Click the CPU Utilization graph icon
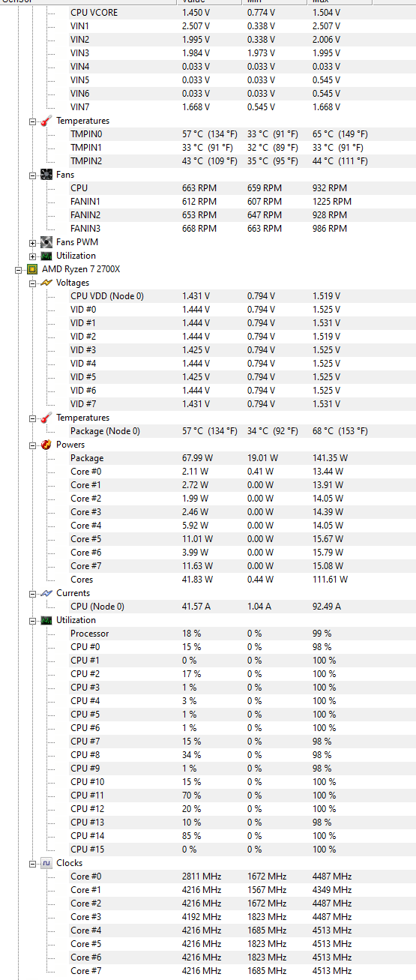This screenshot has height=980, width=416. click(46, 620)
